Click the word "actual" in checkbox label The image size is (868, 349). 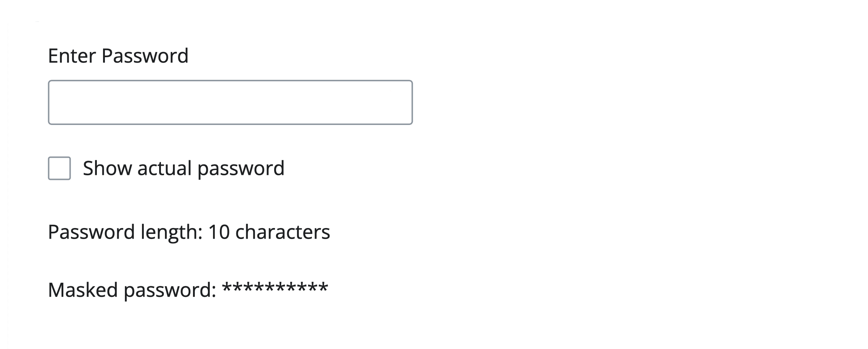[x=164, y=168]
